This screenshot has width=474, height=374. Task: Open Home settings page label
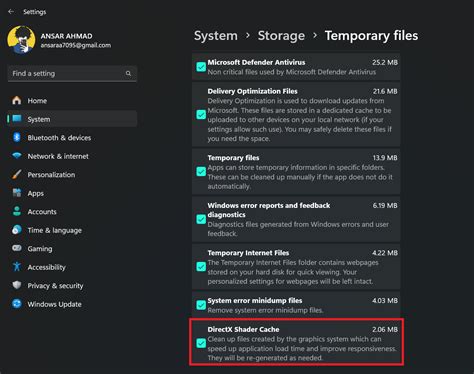click(37, 101)
